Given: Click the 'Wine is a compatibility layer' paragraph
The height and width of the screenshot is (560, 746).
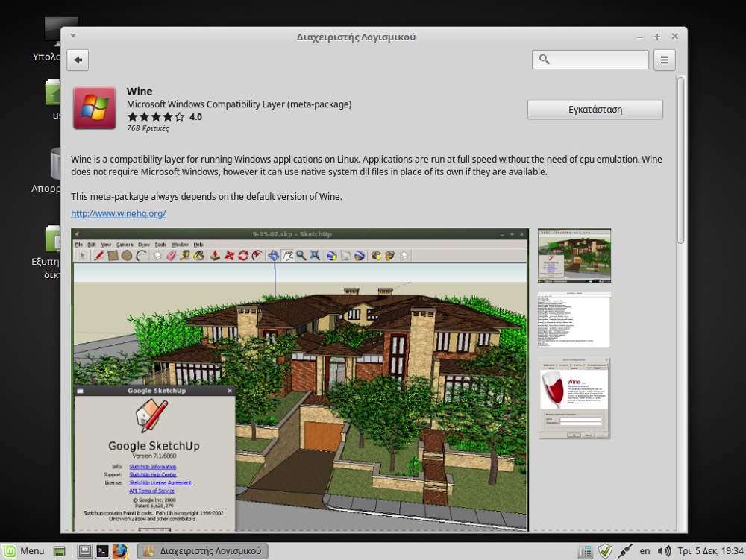Looking at the screenshot, I should [366, 166].
